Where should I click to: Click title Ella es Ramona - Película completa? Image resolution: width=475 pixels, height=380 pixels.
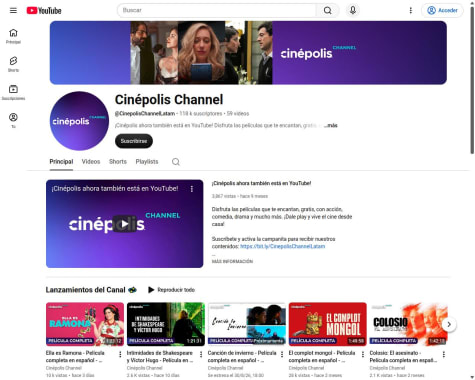click(76, 356)
